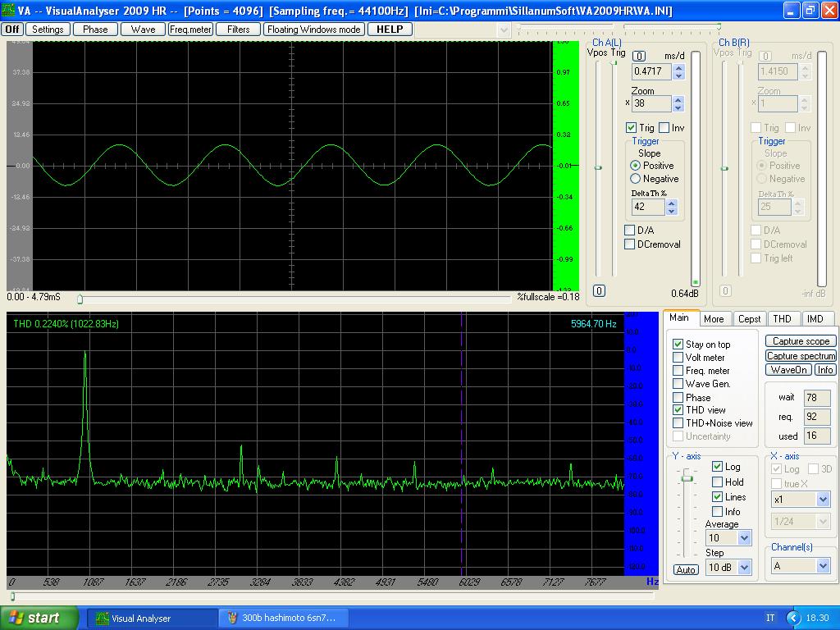The width and height of the screenshot is (840, 630).
Task: Click the 0 reset button under Vpos
Action: pyautogui.click(x=599, y=291)
